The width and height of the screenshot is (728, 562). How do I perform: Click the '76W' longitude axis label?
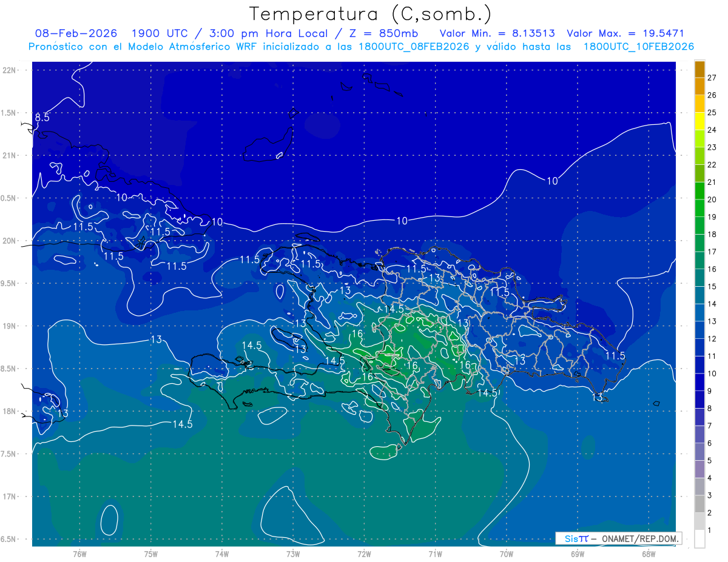[x=79, y=554]
